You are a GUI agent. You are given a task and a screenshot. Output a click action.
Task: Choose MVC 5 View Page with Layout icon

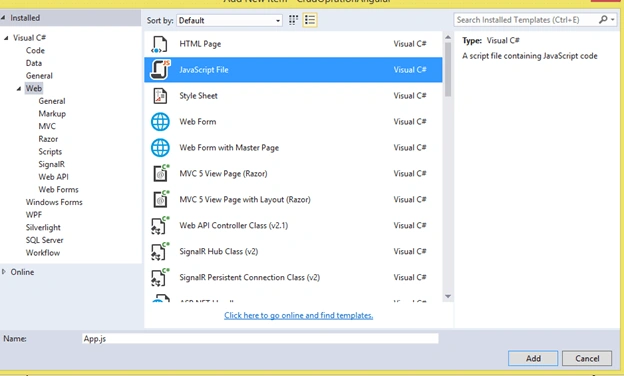pos(161,199)
